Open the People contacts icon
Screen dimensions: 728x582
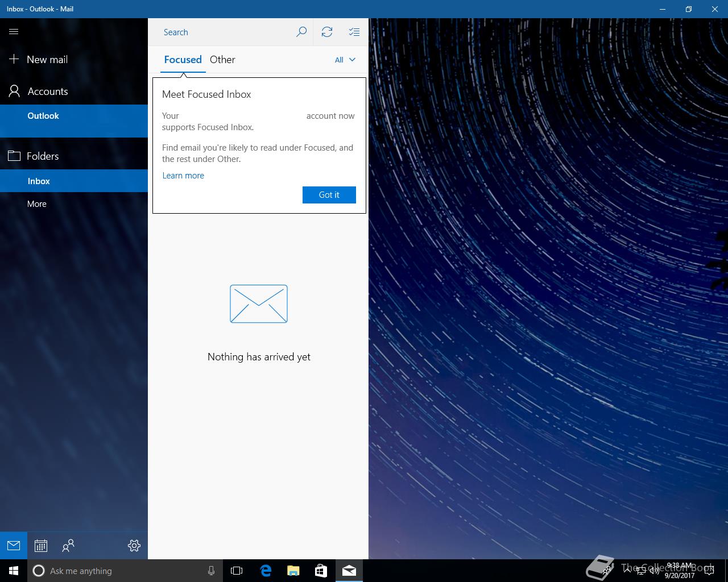pyautogui.click(x=68, y=546)
